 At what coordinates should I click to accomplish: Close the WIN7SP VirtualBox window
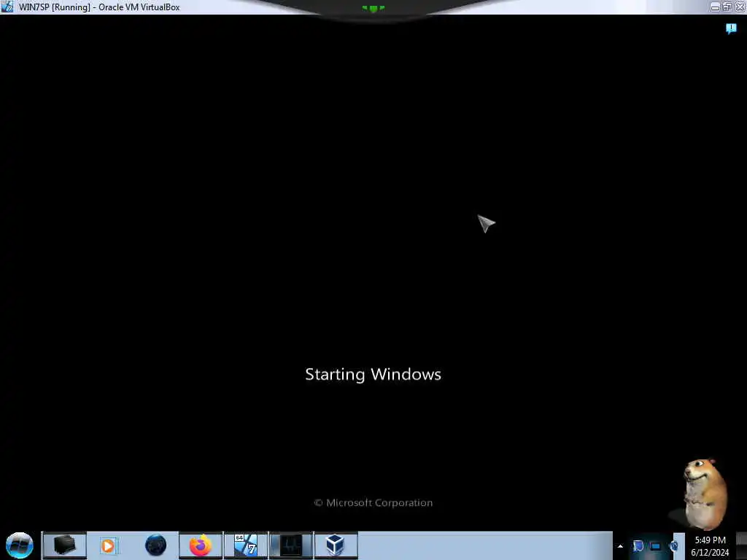tap(740, 7)
